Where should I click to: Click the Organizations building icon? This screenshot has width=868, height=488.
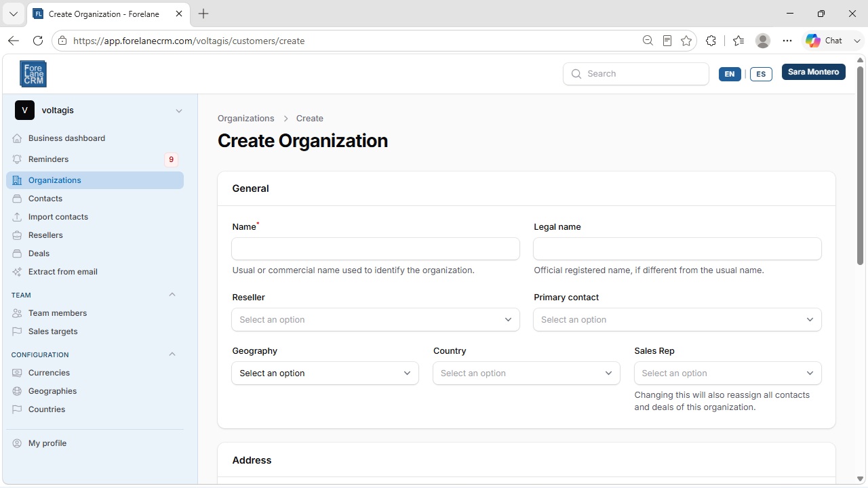[17, 180]
